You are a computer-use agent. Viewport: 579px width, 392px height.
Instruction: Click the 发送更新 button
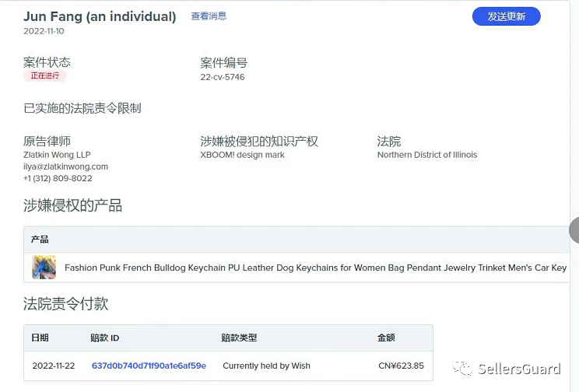[506, 16]
